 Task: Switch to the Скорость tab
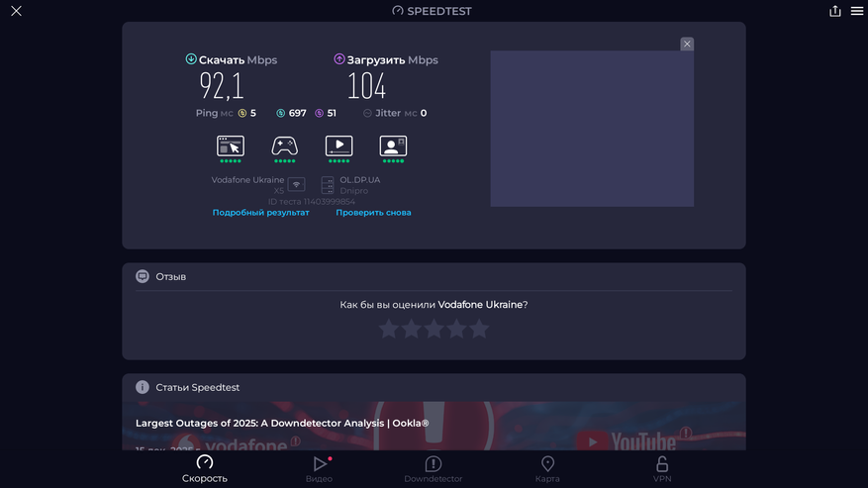click(205, 468)
